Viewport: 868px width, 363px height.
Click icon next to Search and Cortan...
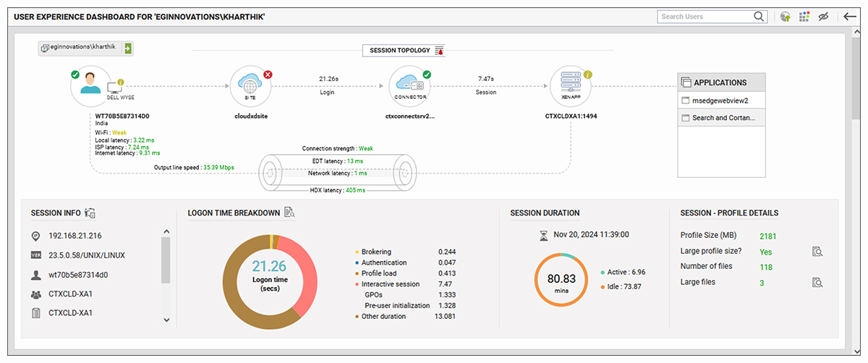click(686, 117)
